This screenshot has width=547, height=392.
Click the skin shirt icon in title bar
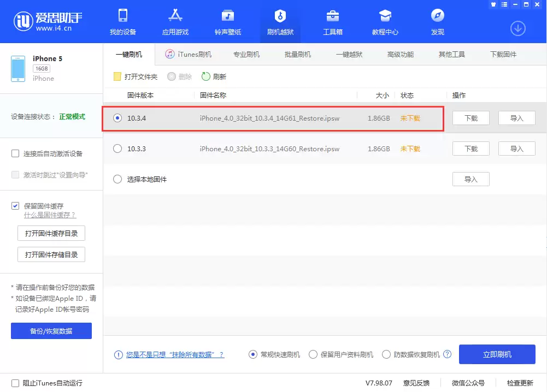[x=493, y=4]
